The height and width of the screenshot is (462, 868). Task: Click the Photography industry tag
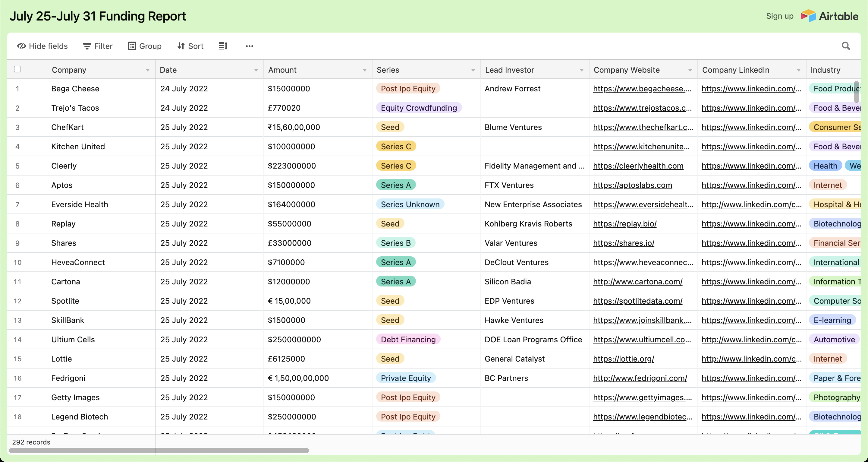point(835,397)
